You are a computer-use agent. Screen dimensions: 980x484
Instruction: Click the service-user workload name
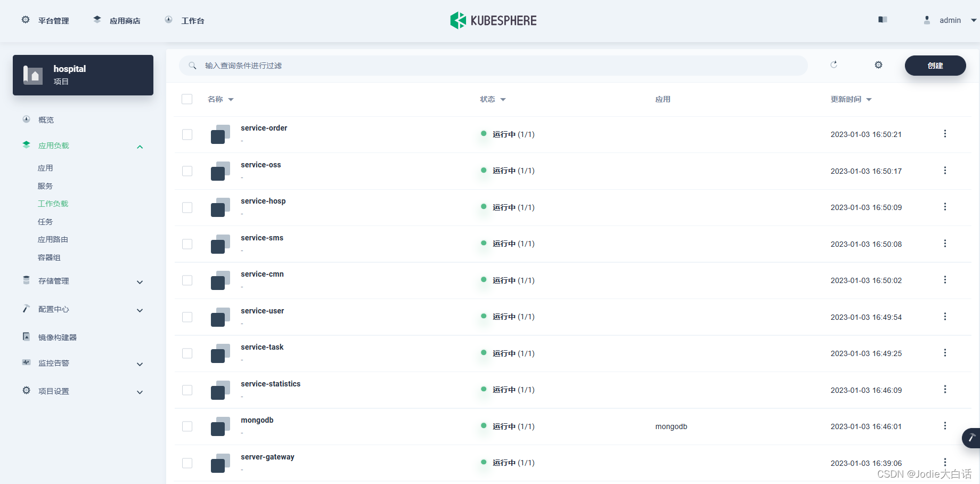262,311
